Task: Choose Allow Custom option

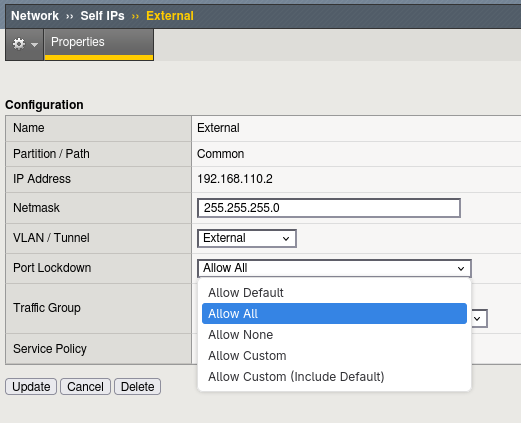Action: [x=334, y=356]
